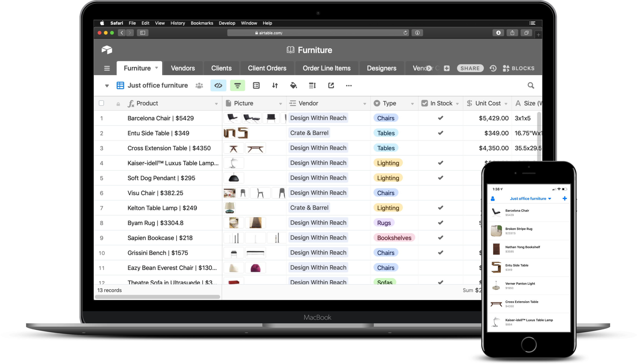Click the share view export icon
The width and height of the screenshot is (637, 364).
(x=331, y=85)
